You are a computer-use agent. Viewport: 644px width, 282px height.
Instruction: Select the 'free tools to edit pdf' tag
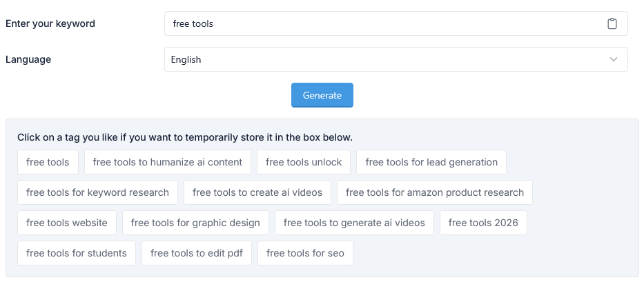[x=197, y=253]
